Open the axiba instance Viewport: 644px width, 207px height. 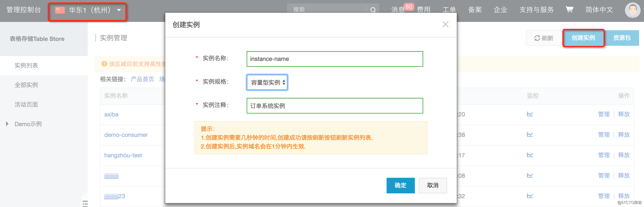click(x=111, y=114)
